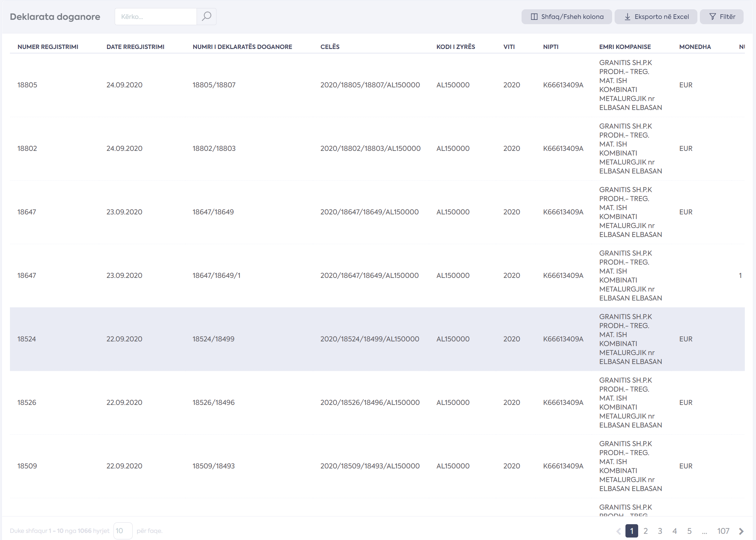The image size is (756, 540).
Task: Click declaration number 18647/18649
Action: pos(213,212)
